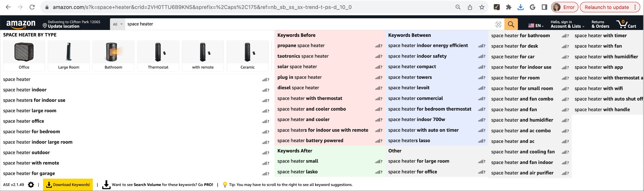Choose 'space heater with thermostat' keyword
The image size is (644, 191).
[x=310, y=98]
